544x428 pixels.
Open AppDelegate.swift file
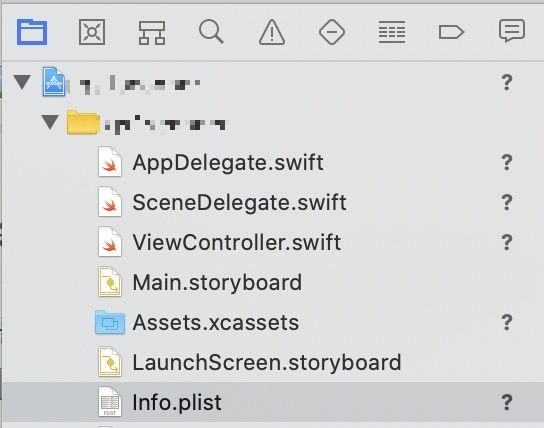[228, 162]
